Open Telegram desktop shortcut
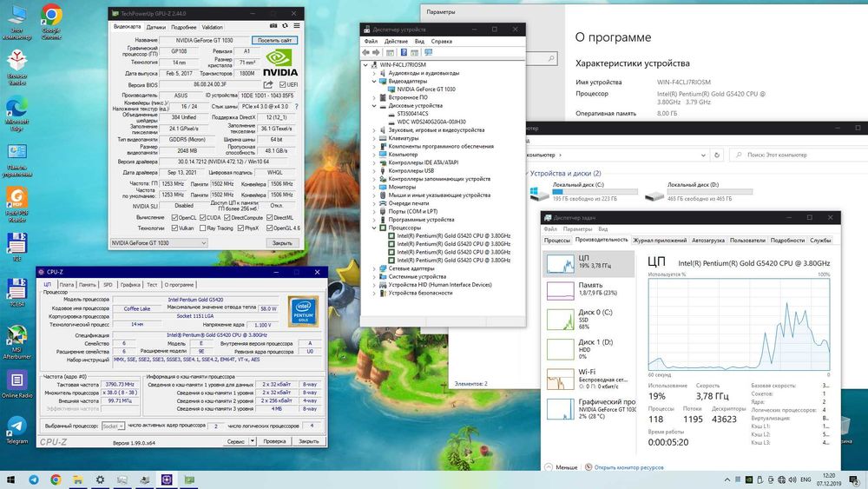868x489 pixels. click(x=17, y=430)
